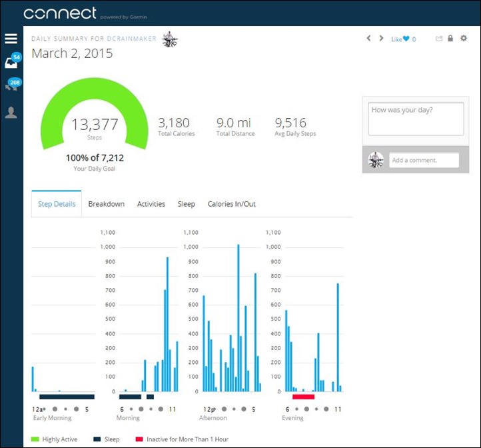Click the DCRAINMAKER username link
481x448 pixels.
coord(132,39)
